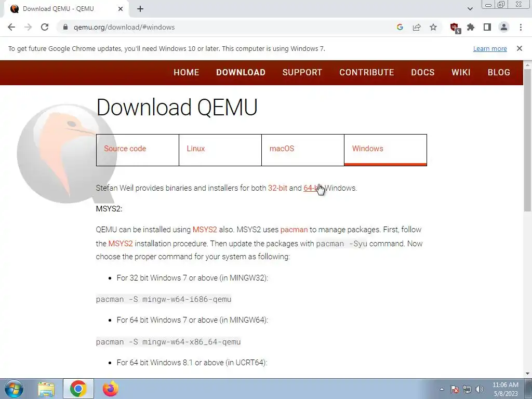
Task: Open the Windows Start button
Action: (14, 389)
